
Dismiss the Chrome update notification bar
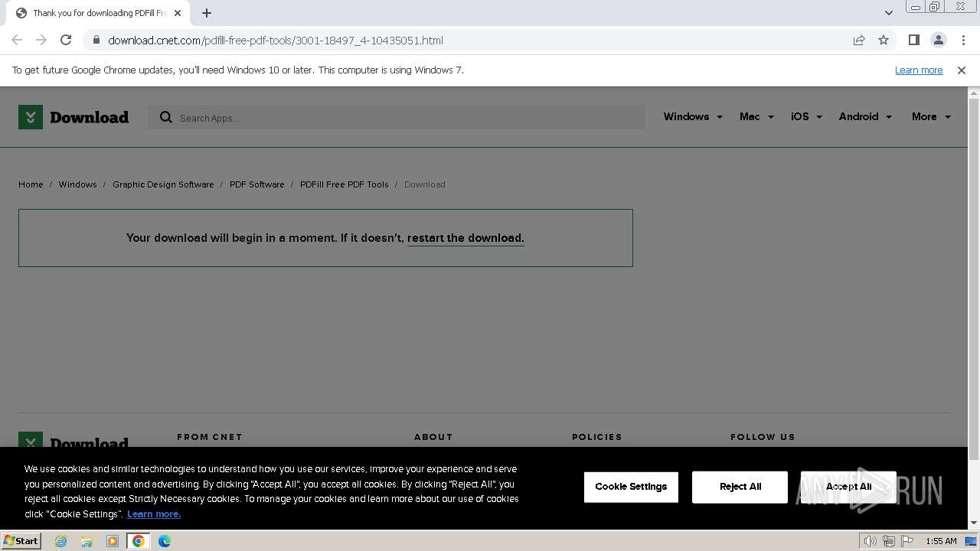(962, 70)
